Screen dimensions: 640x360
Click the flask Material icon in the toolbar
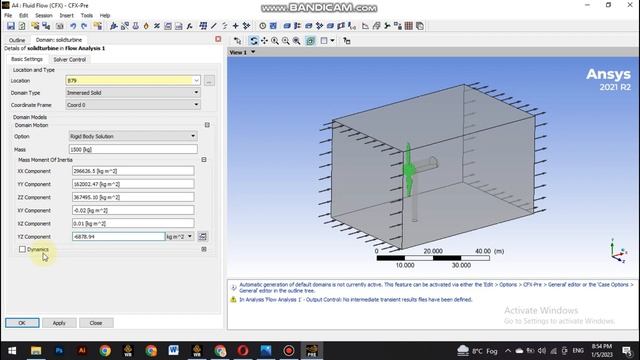[136, 26]
